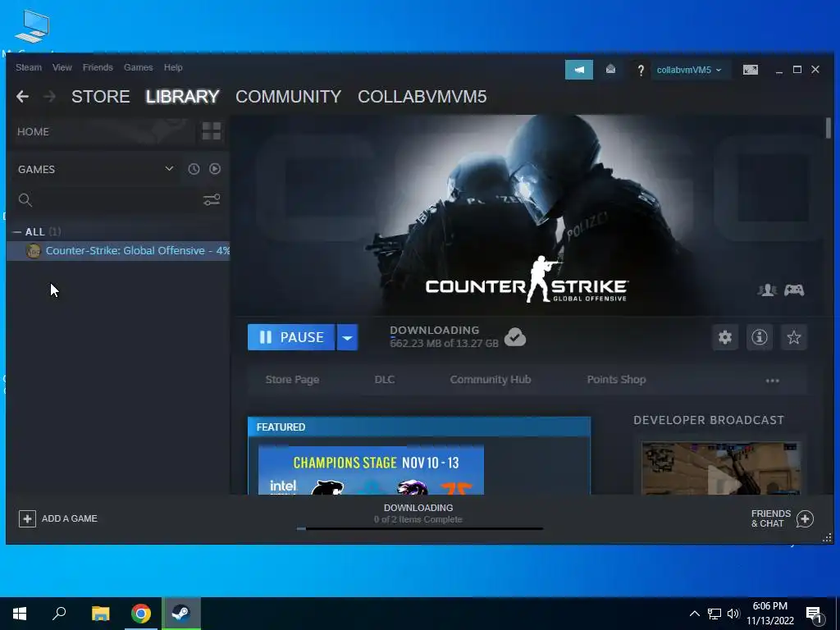Expand the Pause button dropdown arrow
840x630 pixels.
(x=347, y=337)
